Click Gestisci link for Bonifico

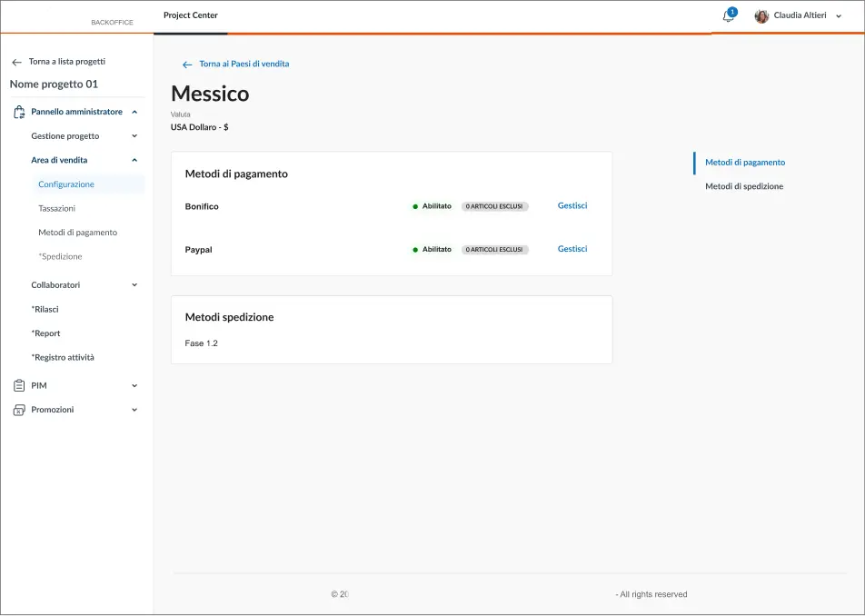click(x=572, y=206)
